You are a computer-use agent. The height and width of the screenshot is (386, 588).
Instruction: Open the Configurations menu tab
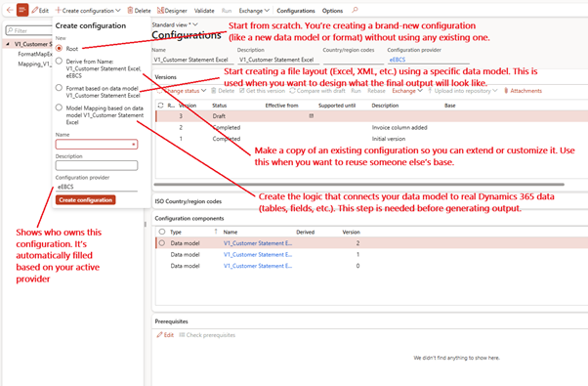296,11
